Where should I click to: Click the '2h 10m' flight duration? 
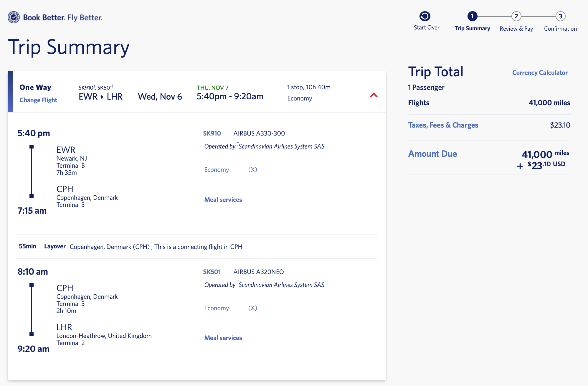pos(66,311)
